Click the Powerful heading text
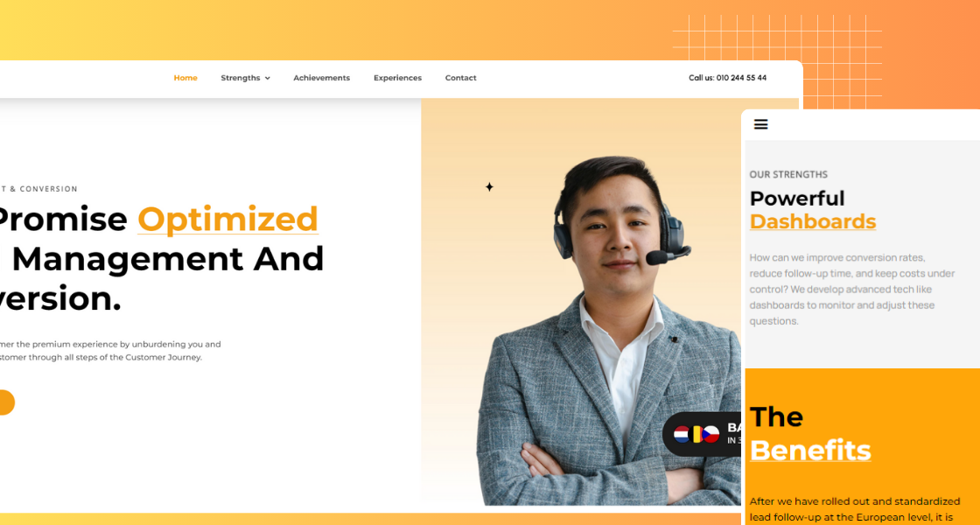This screenshot has width=980, height=525. click(797, 199)
